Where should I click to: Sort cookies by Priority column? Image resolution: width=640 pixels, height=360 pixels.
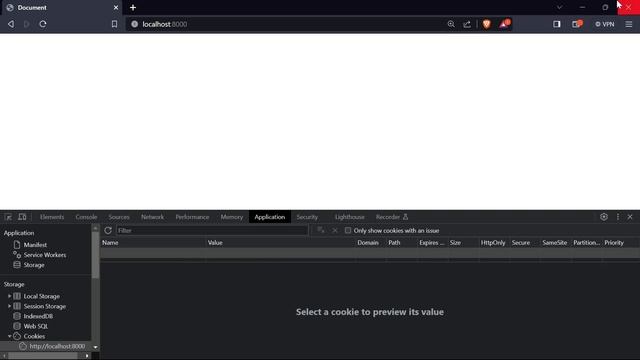[620, 242]
